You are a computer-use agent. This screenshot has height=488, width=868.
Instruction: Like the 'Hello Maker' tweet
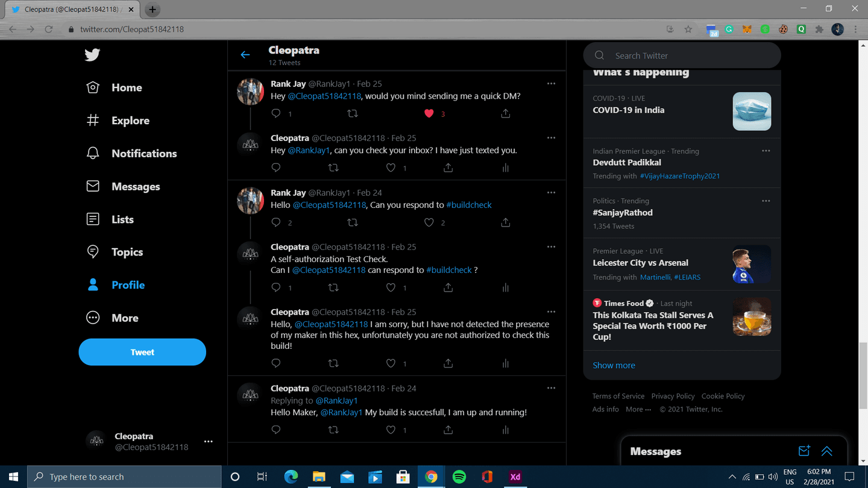tap(391, 430)
